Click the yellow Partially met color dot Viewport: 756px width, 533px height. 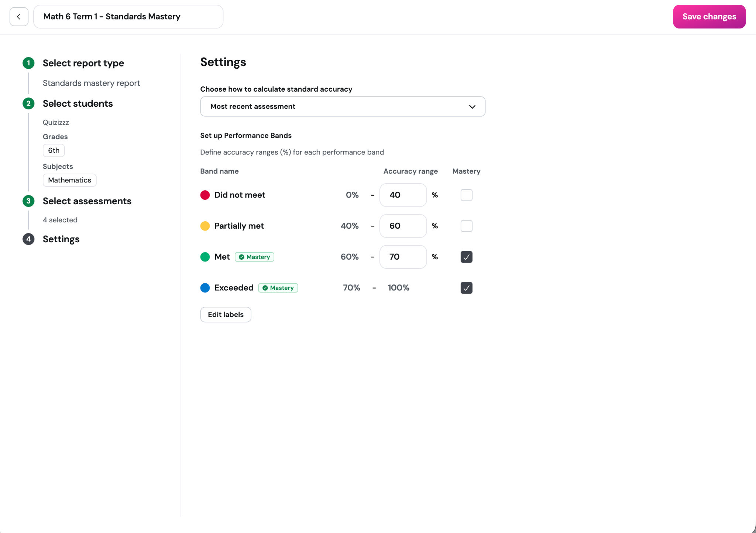click(x=205, y=226)
